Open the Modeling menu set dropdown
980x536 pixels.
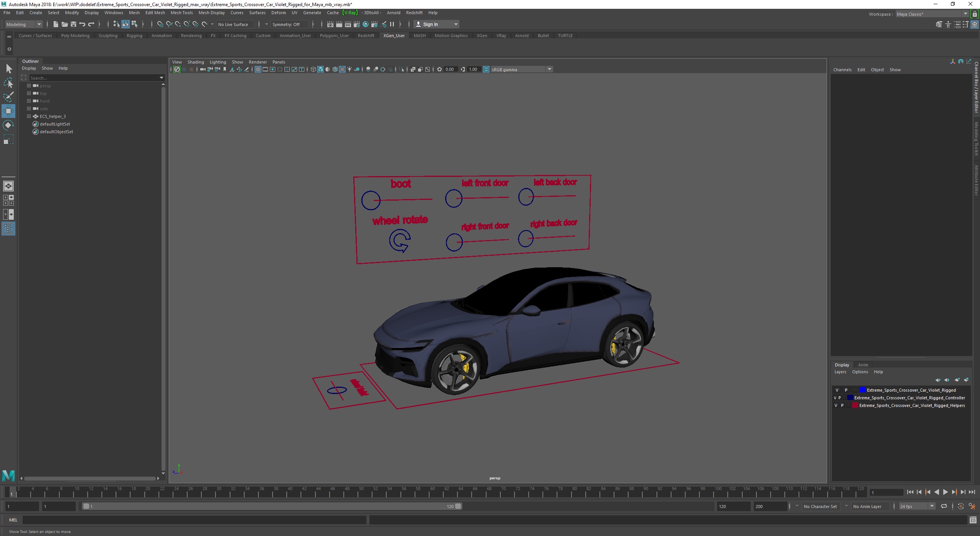[24, 24]
